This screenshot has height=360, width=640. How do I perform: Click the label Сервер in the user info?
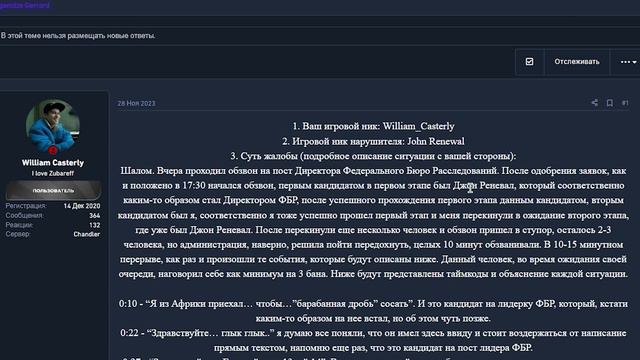coord(18,234)
